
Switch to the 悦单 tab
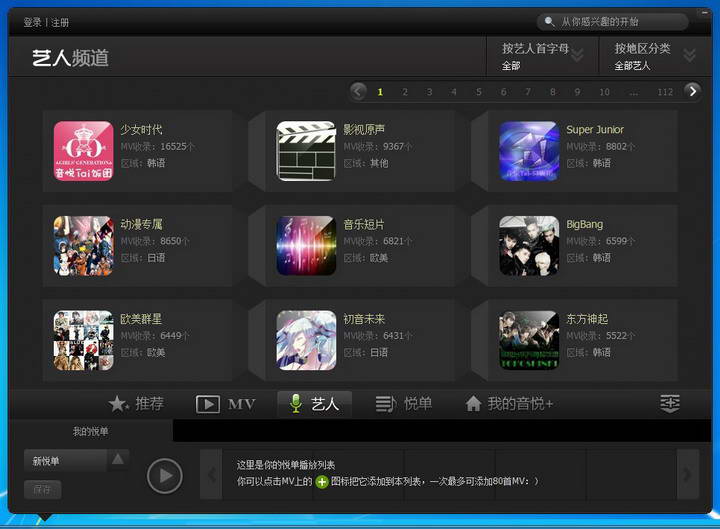tap(404, 404)
